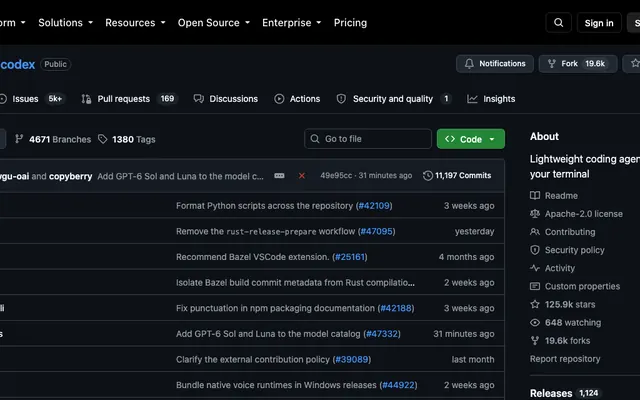This screenshot has width=640, height=400.
Task: Expand commit message via ellipsis icon
Action: coord(279,176)
